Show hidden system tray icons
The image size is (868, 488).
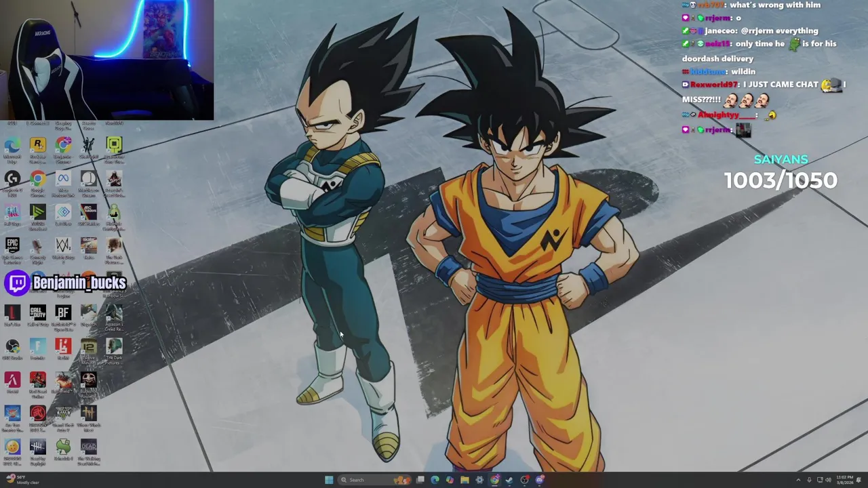tap(798, 480)
